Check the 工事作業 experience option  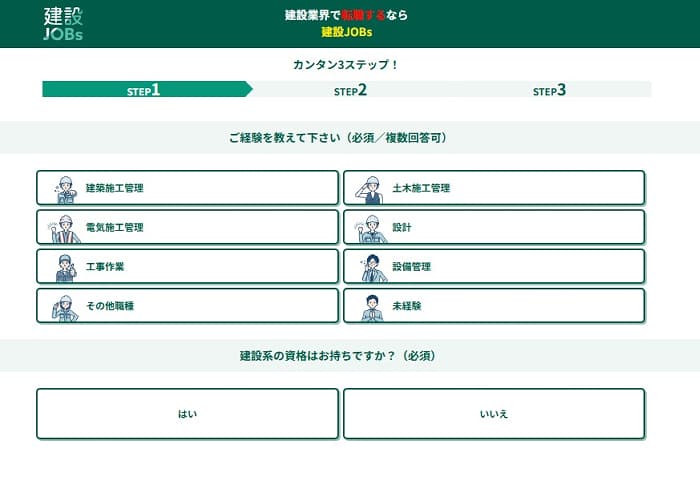point(188,266)
